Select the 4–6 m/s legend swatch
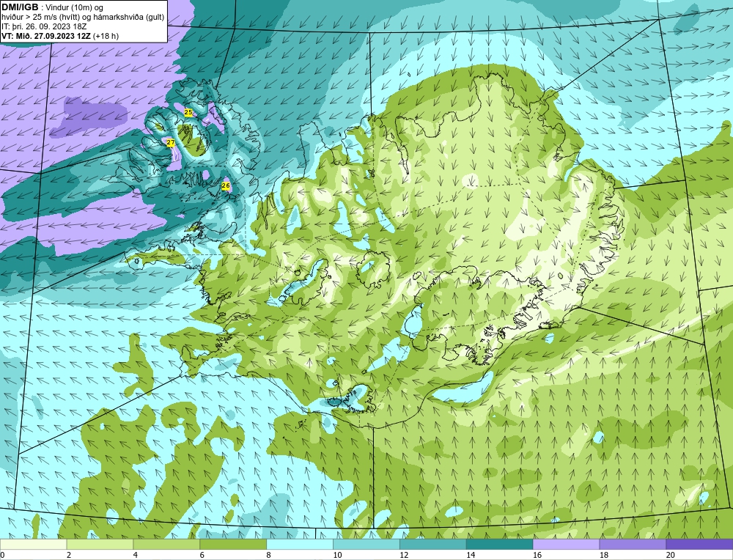 166,544
